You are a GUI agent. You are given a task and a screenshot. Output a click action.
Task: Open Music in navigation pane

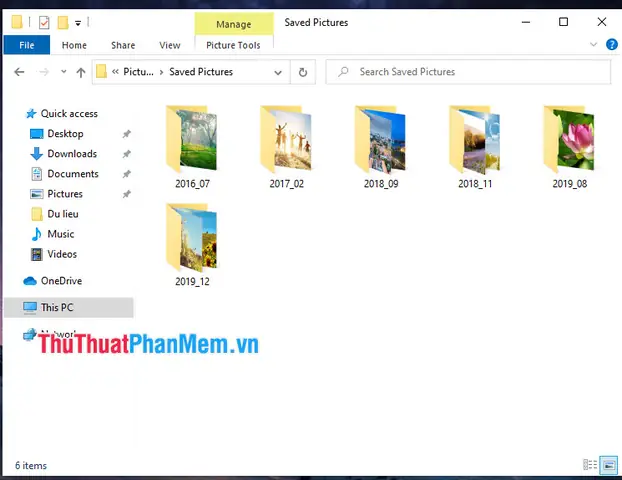click(x=61, y=234)
